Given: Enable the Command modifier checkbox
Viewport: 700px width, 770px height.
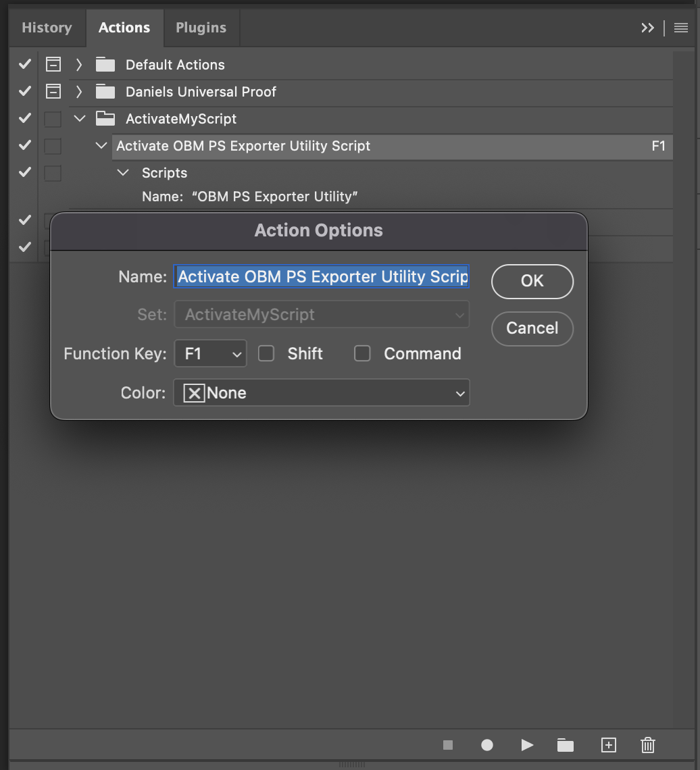Looking at the screenshot, I should (363, 353).
